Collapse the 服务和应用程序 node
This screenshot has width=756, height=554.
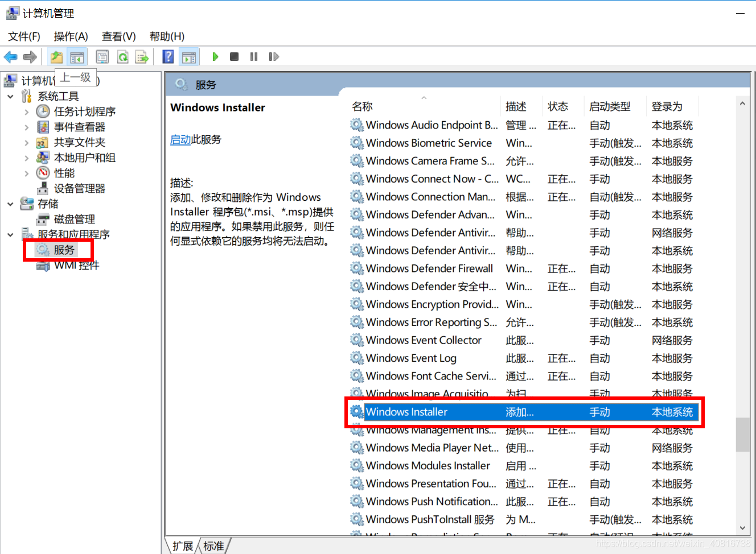(x=10, y=234)
